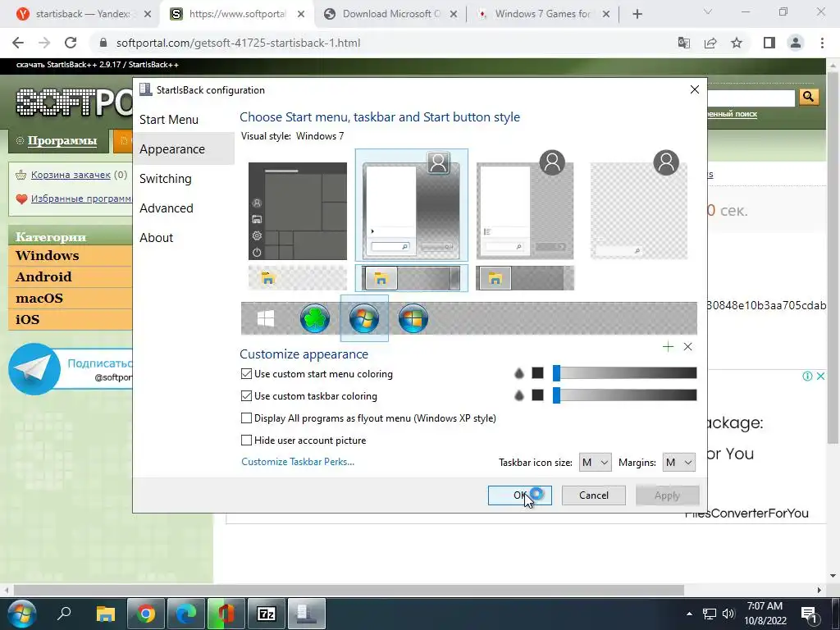
Task: Choose the Windows 8 colored orb style
Action: [x=413, y=318]
